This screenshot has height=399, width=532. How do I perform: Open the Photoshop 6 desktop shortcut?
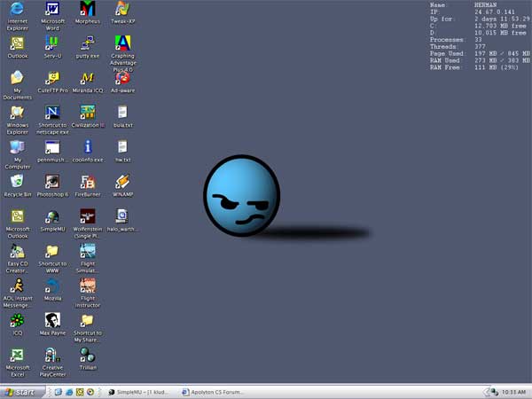tap(52, 182)
